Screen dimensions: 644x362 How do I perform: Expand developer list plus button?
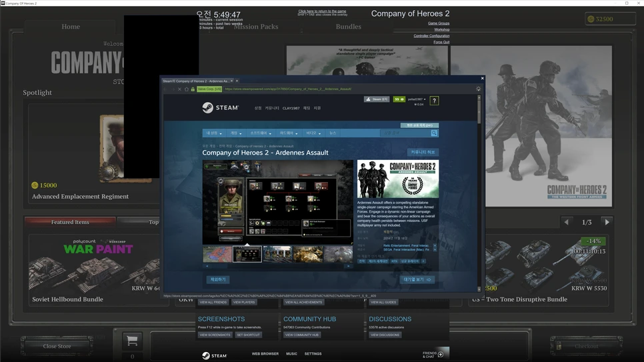(x=435, y=245)
